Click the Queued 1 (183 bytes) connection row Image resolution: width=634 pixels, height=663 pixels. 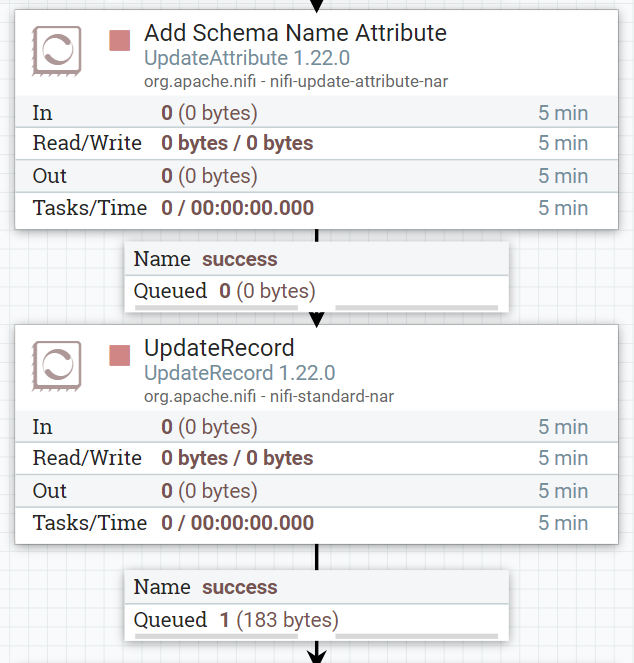coord(316,620)
